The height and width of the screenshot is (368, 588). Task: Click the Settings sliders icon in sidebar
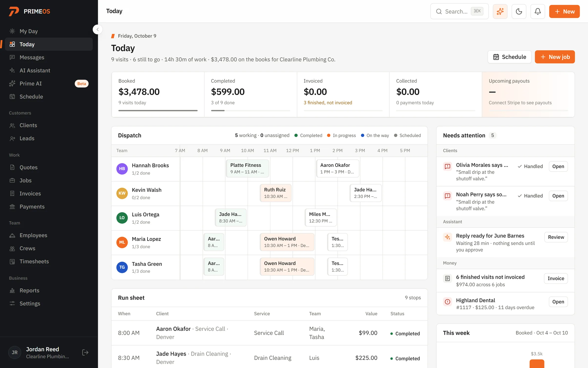tap(12, 303)
